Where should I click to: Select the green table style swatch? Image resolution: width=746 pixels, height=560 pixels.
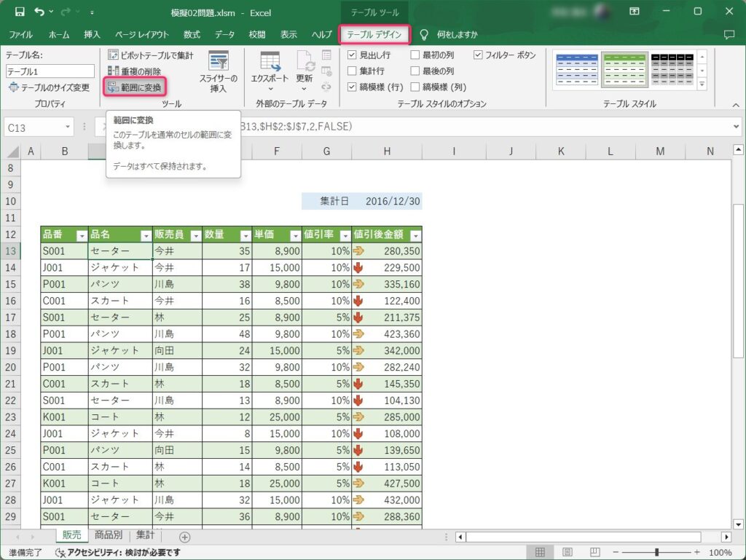click(x=624, y=70)
